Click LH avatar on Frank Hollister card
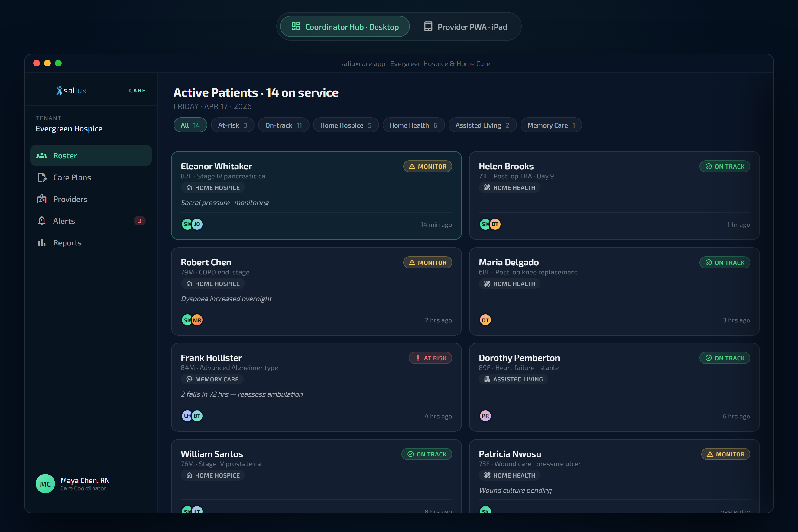 click(187, 416)
